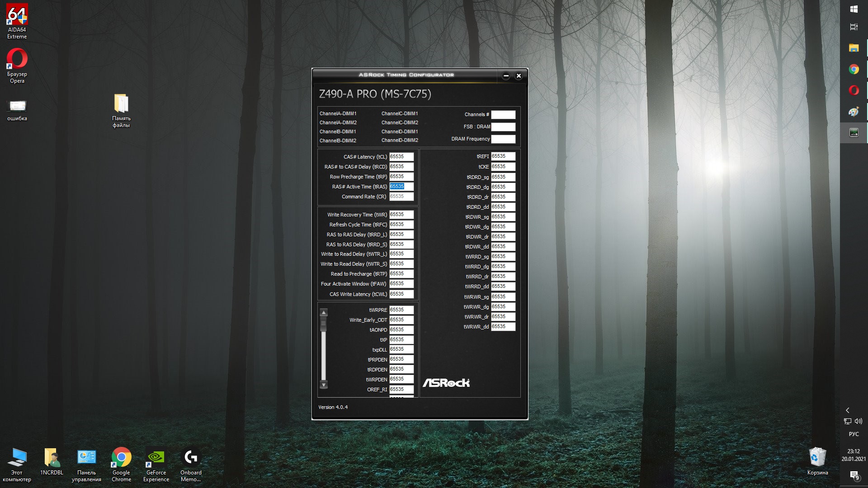Open notification center action icon

(x=854, y=475)
